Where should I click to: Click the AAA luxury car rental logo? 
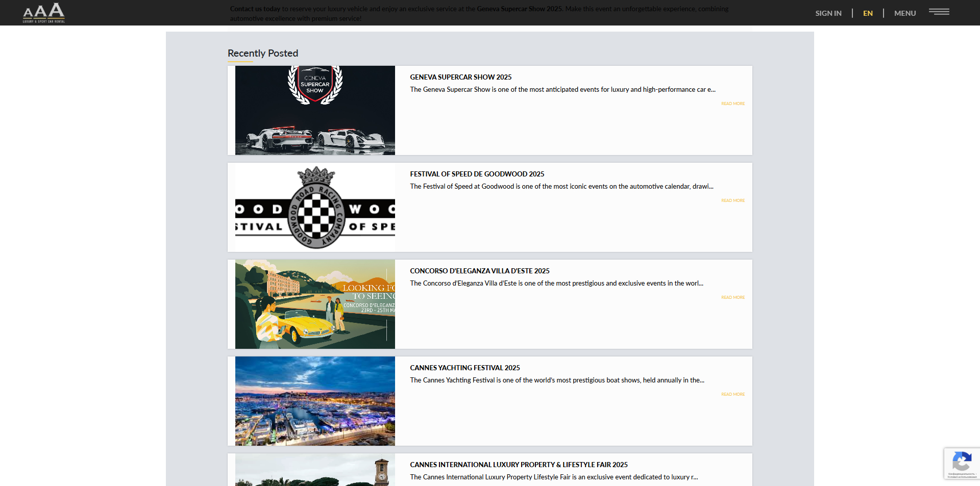pos(44,13)
